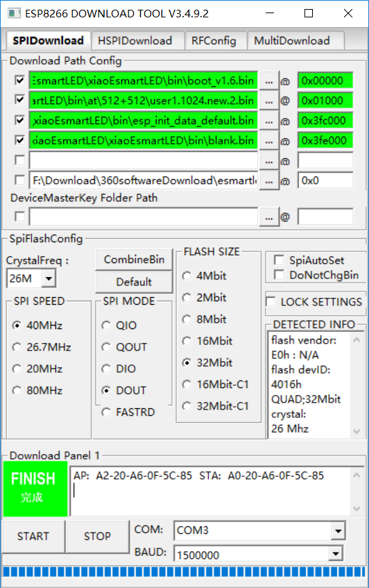Browse file for esp_init_data_default.bin row
Screen dimensions: 369x588
point(269,121)
